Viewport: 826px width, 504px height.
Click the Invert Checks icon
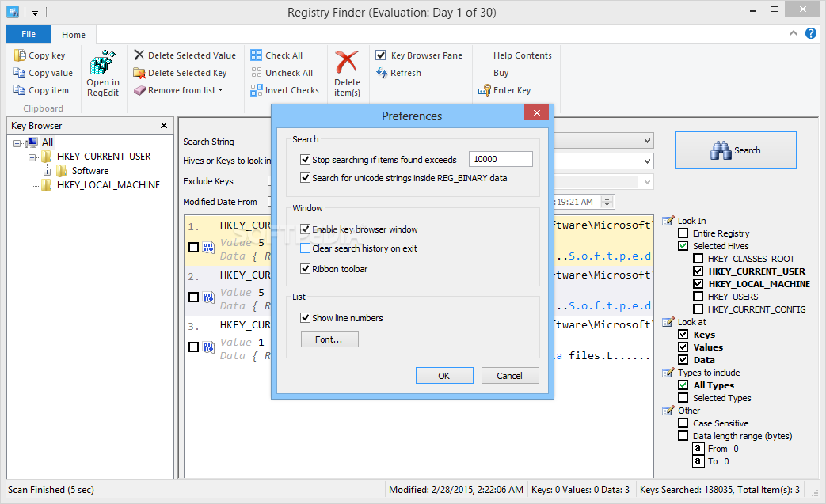(x=256, y=90)
